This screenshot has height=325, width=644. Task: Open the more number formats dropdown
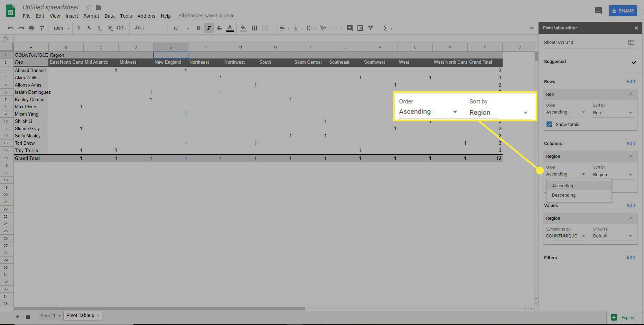tap(121, 28)
